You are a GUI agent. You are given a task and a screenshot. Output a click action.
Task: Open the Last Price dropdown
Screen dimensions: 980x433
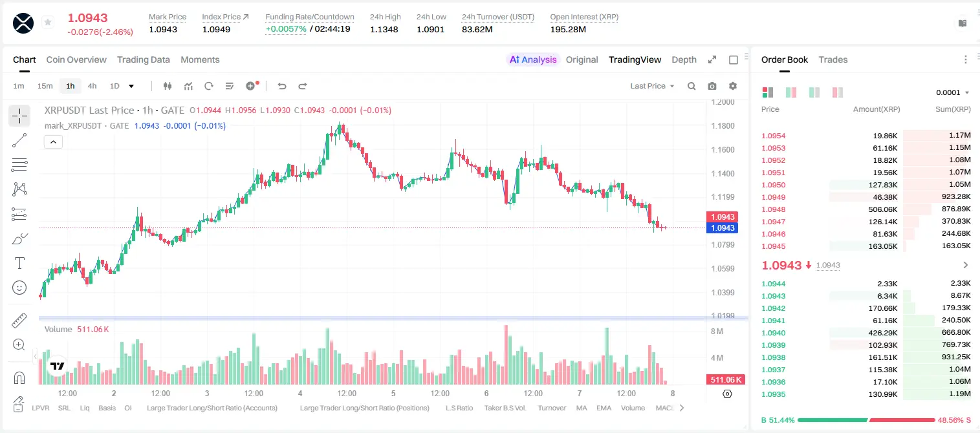click(x=652, y=86)
